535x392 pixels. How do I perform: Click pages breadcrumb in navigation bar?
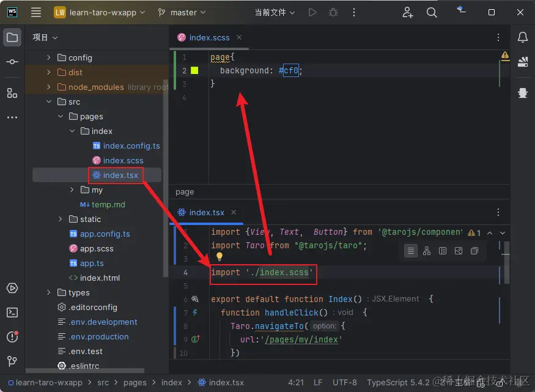coord(135,382)
